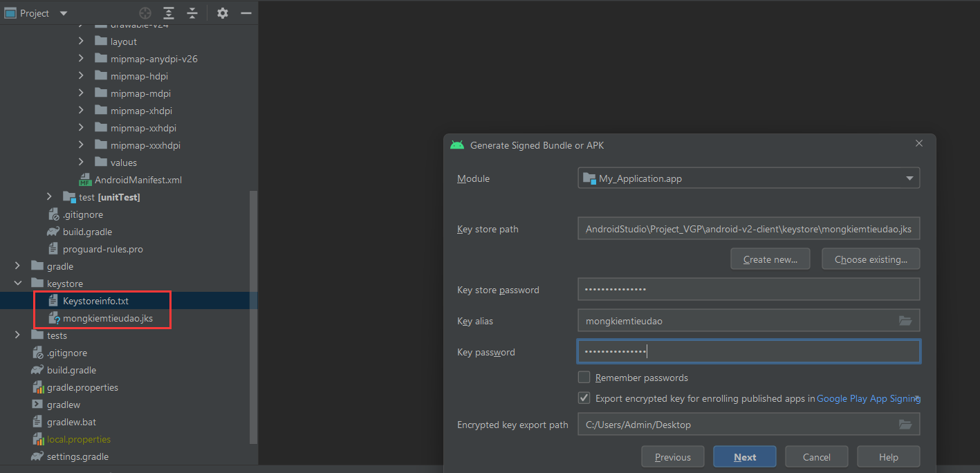The height and width of the screenshot is (473, 980).
Task: Click the Next button
Action: click(x=744, y=457)
